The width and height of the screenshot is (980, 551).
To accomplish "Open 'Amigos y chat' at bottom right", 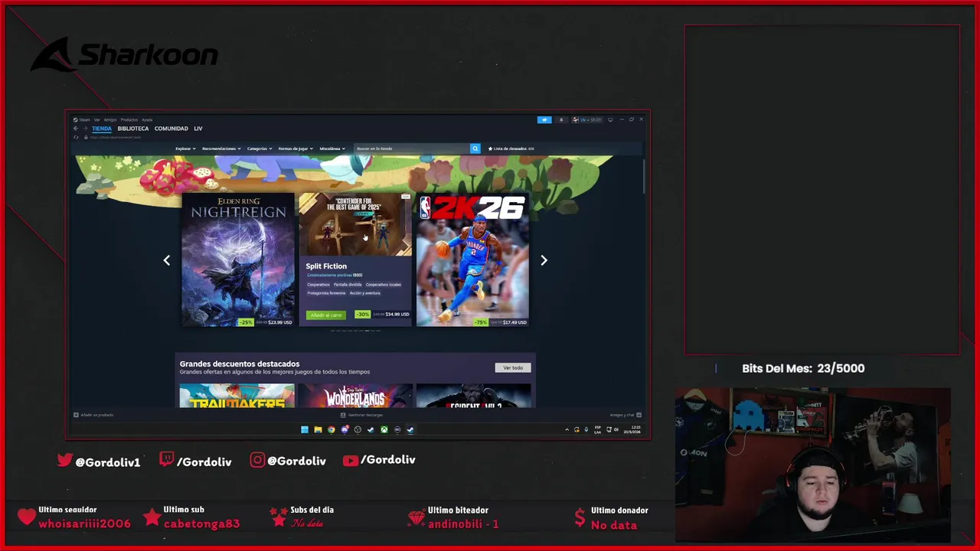I will click(x=626, y=415).
